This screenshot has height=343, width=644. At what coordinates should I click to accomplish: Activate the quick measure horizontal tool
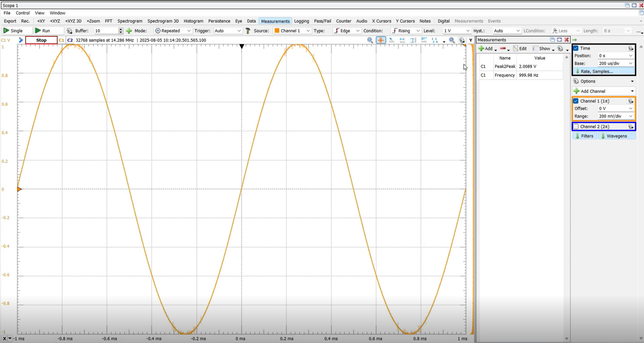click(402, 40)
